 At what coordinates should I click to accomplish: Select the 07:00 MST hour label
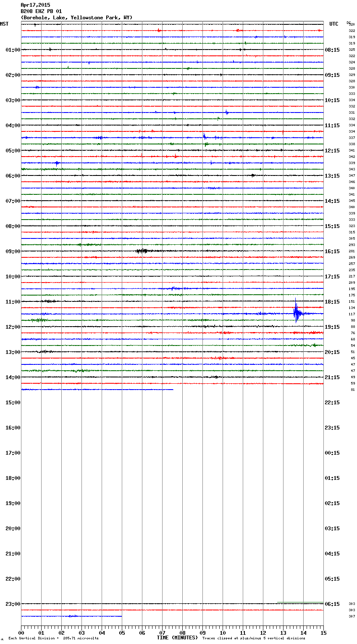click(x=13, y=201)
